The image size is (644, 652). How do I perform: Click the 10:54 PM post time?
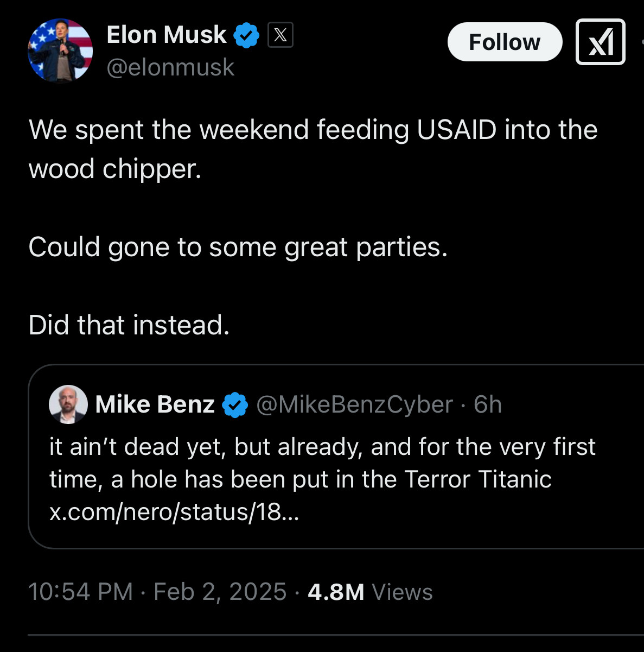(x=81, y=592)
